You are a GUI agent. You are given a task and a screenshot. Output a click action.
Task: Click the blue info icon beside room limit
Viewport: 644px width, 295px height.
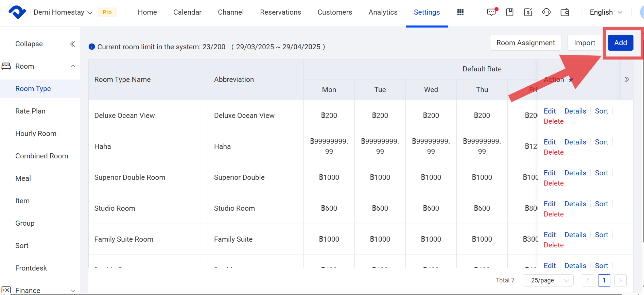click(92, 47)
